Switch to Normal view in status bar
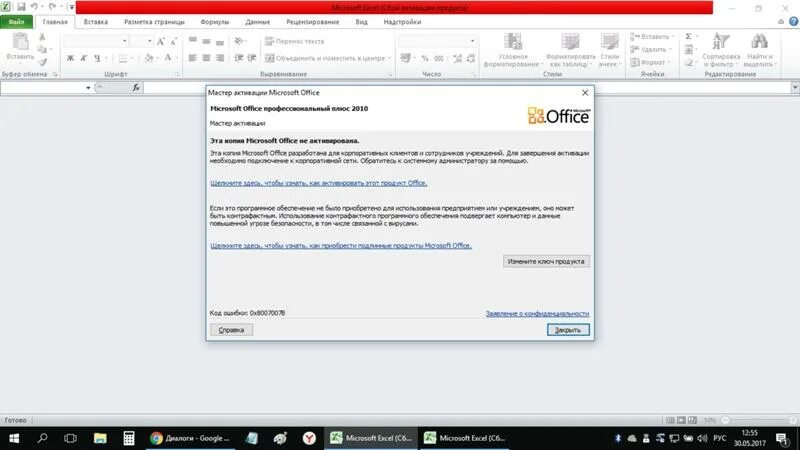Viewport: 800px width, 450px height. pyautogui.click(x=670, y=420)
